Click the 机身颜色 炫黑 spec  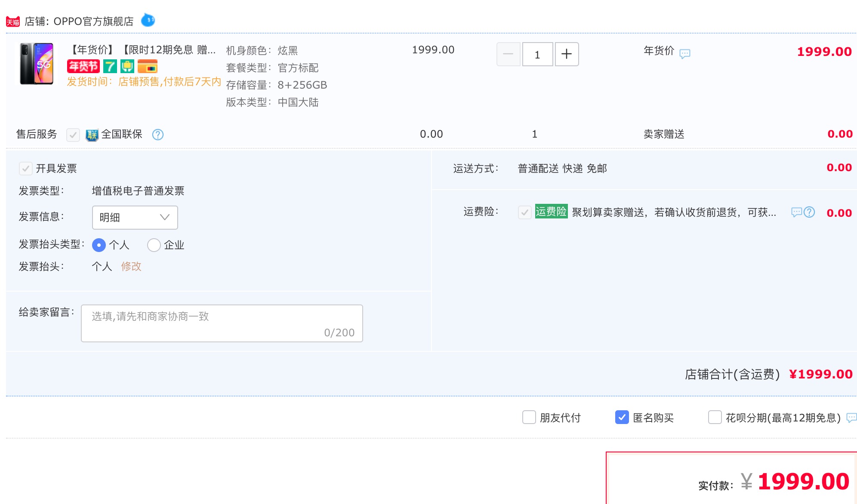click(262, 51)
